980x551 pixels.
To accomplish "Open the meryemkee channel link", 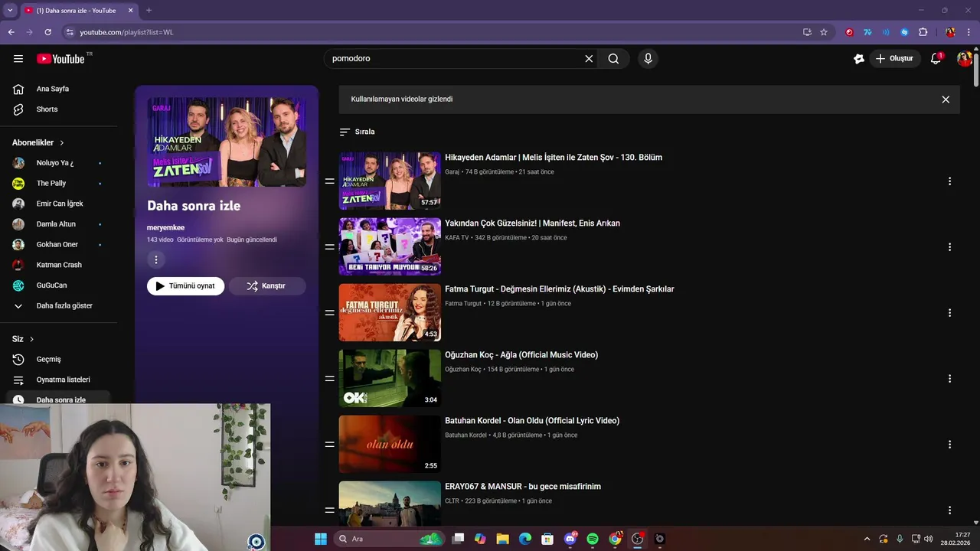I will point(165,227).
